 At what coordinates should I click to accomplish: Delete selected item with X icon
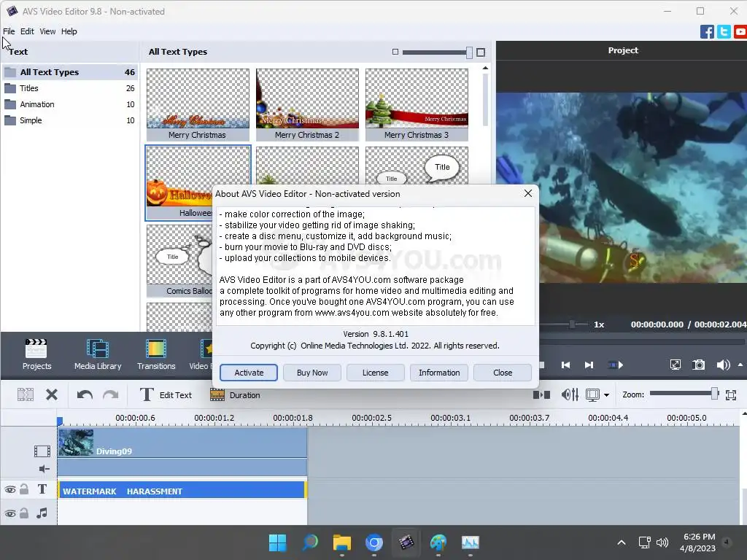pos(52,394)
